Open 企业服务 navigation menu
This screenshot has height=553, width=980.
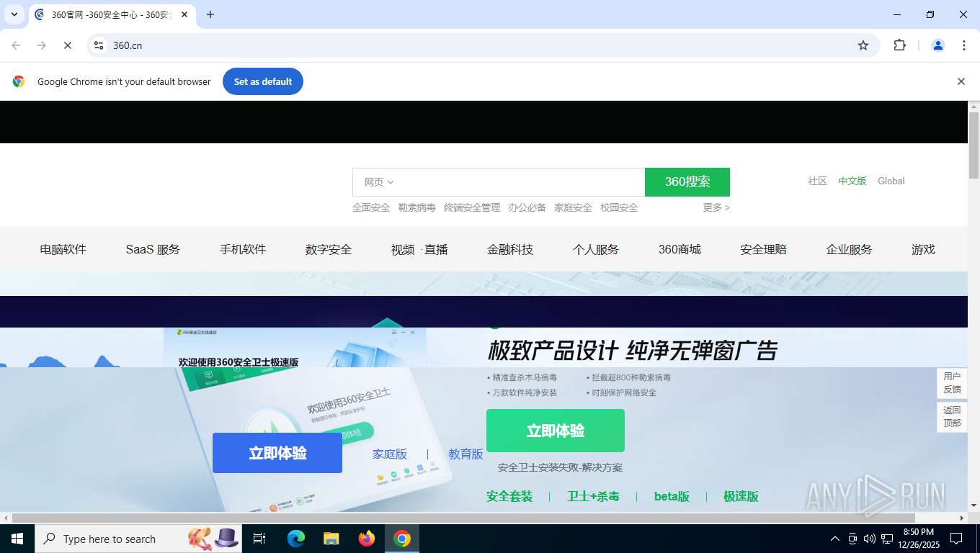point(849,250)
